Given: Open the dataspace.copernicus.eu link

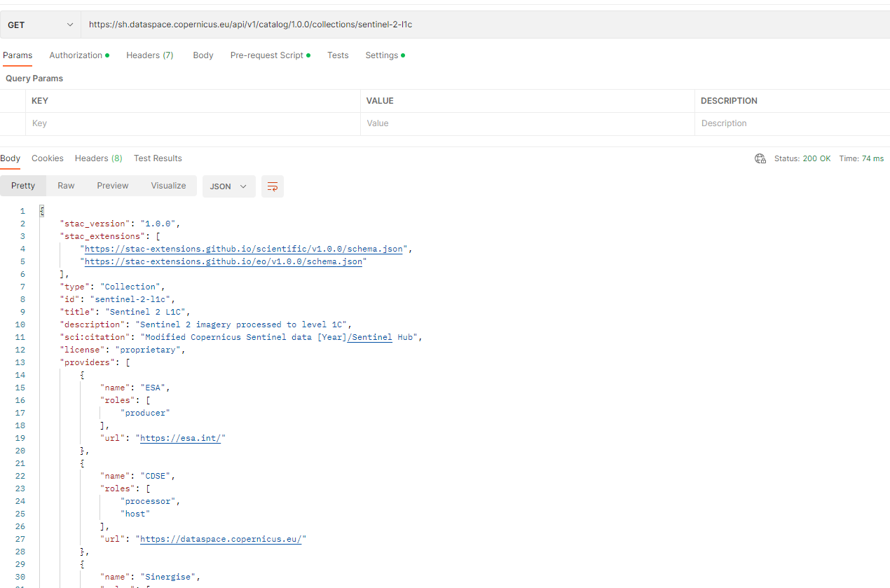Looking at the screenshot, I should 221,539.
